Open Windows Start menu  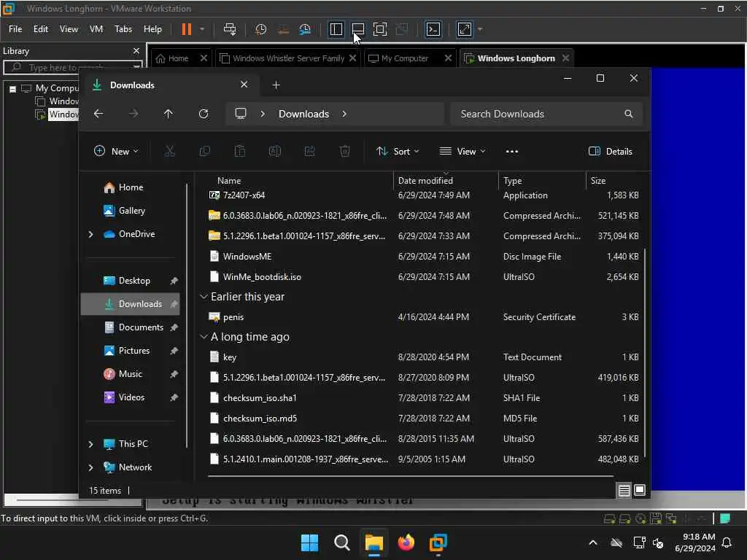pos(309,542)
